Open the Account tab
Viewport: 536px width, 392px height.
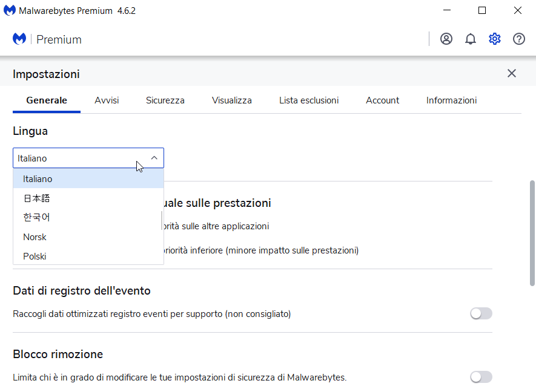tap(383, 100)
